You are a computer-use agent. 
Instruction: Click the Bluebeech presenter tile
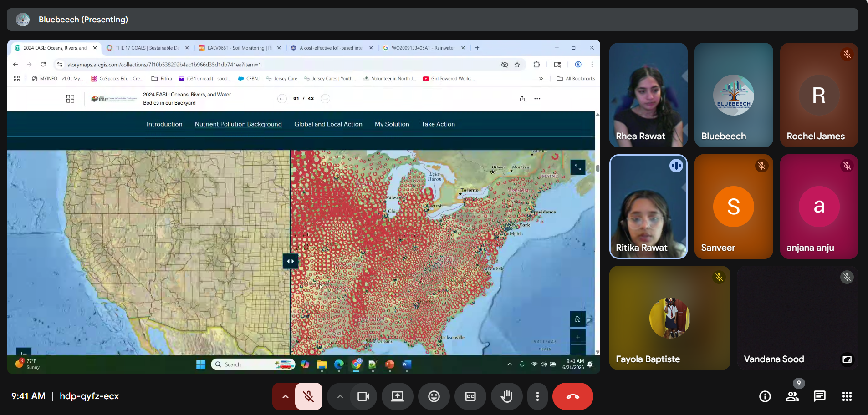point(733,95)
